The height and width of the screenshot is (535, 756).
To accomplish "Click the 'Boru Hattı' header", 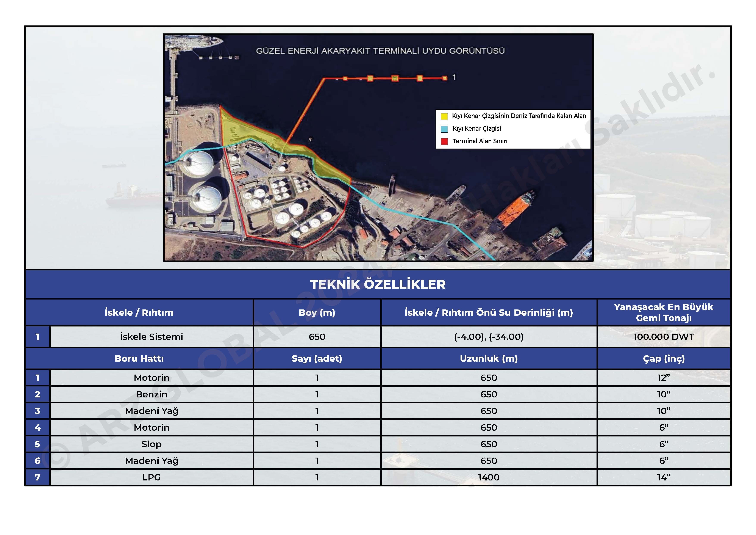I will coord(139,358).
